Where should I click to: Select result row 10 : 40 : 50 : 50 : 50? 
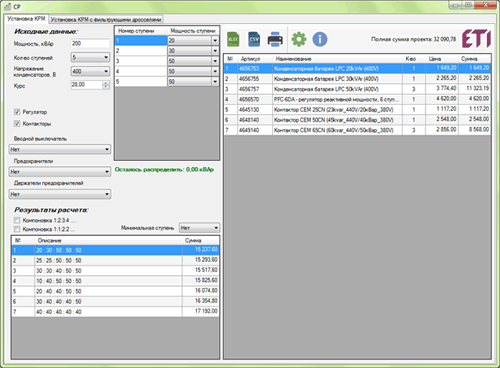point(115,281)
